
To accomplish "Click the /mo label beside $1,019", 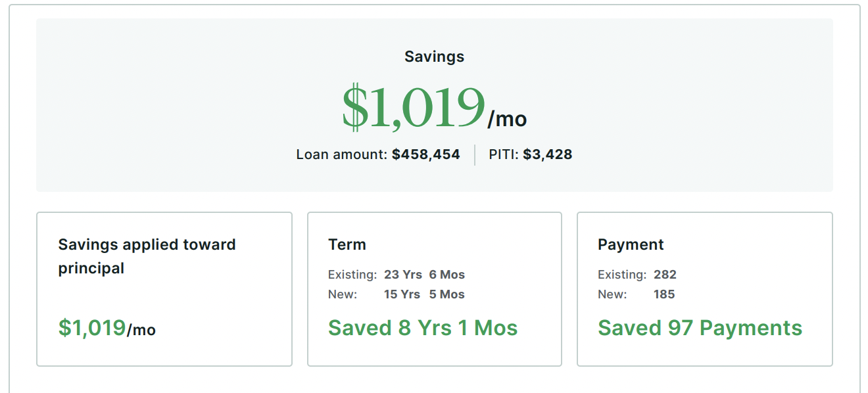I will coord(507,119).
